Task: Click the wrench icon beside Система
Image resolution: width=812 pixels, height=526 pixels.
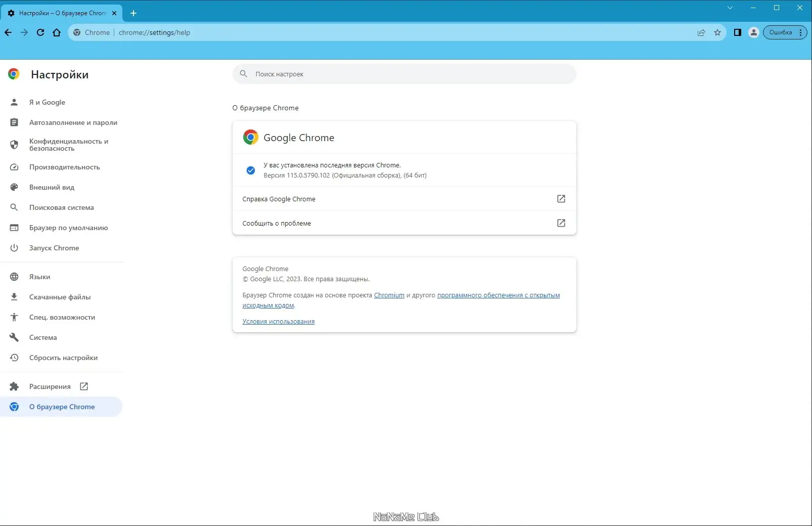Action: 14,337
